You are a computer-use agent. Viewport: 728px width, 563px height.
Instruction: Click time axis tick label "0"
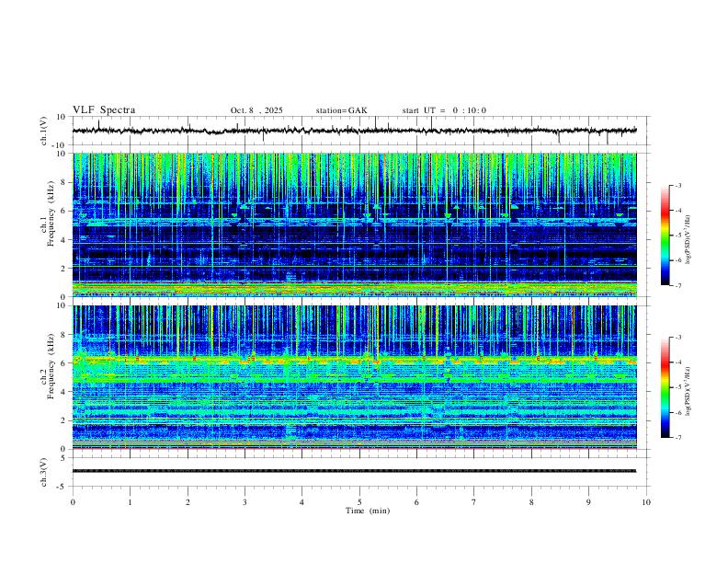pos(73,502)
